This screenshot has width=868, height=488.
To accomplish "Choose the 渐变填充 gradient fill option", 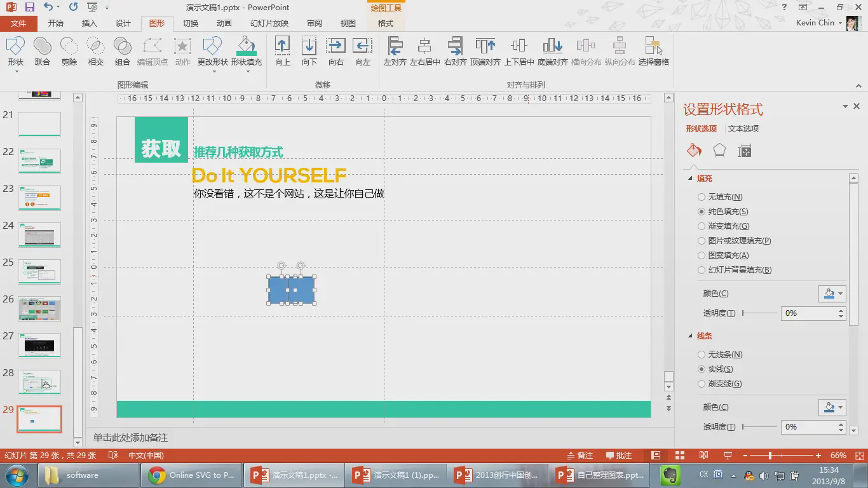I will [x=702, y=226].
